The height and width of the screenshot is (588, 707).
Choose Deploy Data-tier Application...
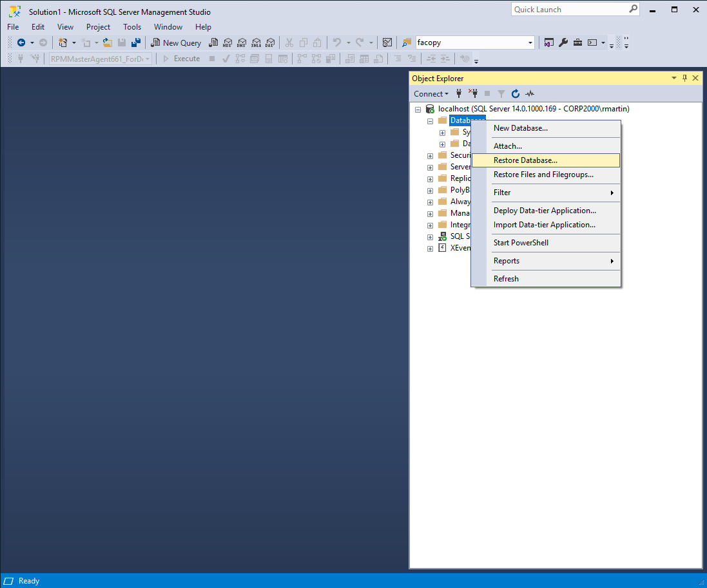click(546, 211)
